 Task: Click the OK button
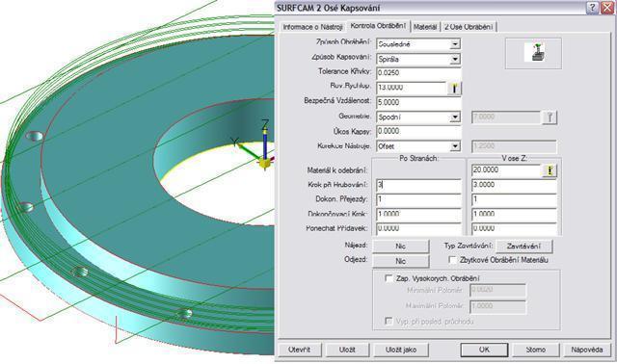[484, 350]
